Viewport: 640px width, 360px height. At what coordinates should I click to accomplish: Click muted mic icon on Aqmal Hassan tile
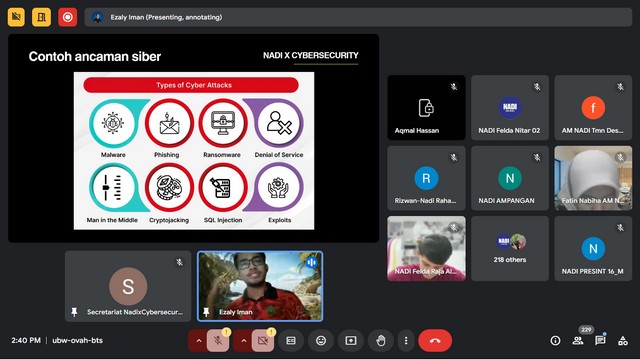click(453, 87)
